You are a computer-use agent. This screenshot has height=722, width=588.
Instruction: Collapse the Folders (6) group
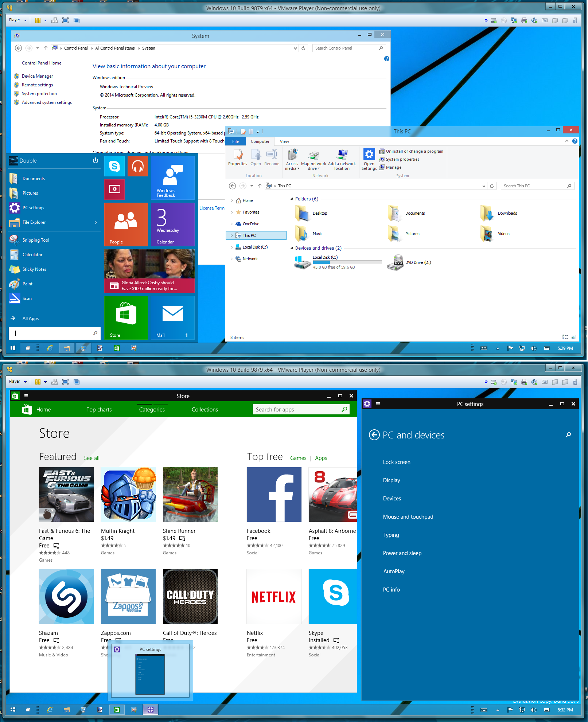point(292,199)
